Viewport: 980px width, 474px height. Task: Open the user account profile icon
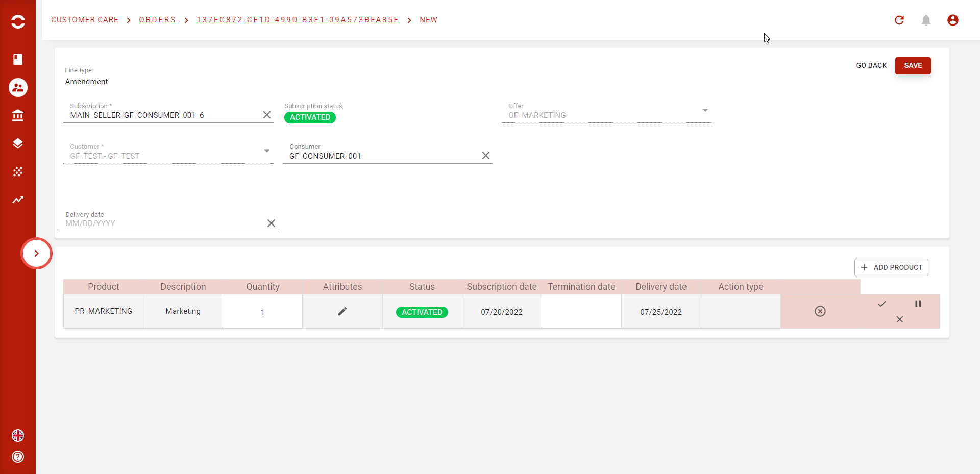[952, 20]
